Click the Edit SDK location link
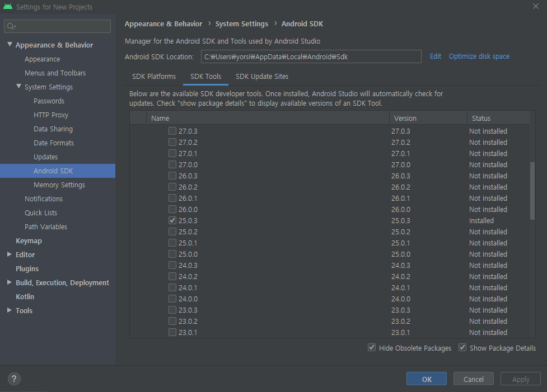 click(x=436, y=56)
